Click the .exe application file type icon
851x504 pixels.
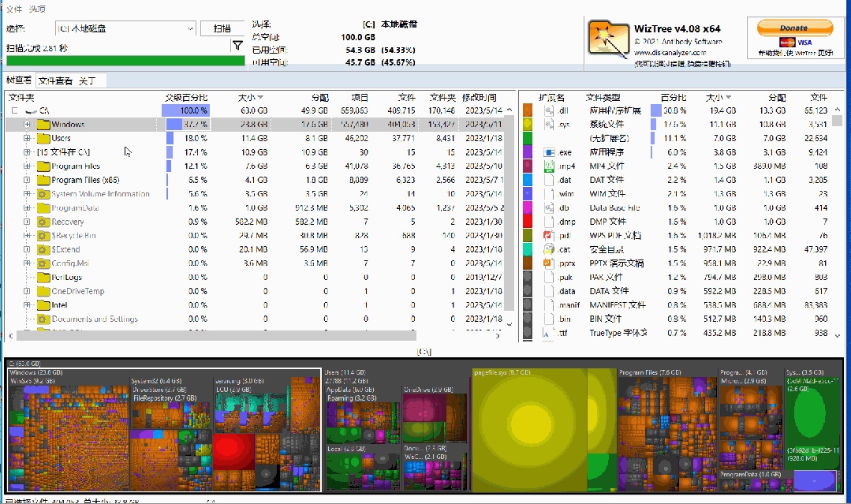click(x=547, y=152)
